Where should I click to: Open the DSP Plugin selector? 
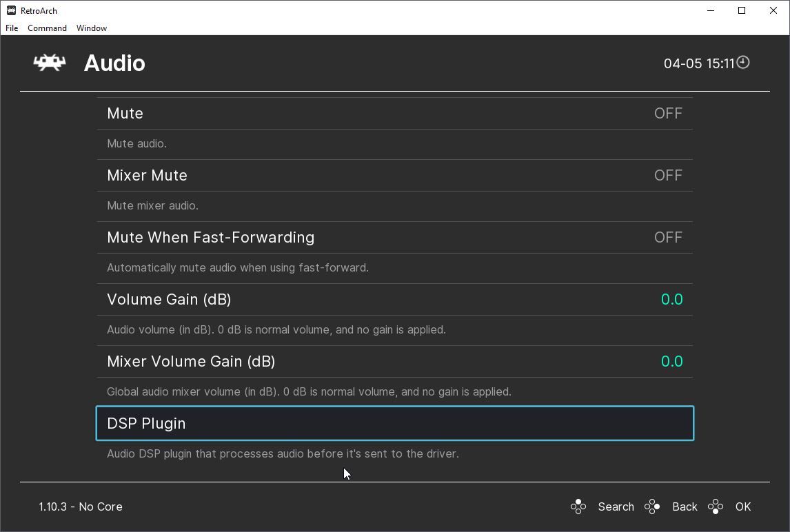(x=394, y=423)
